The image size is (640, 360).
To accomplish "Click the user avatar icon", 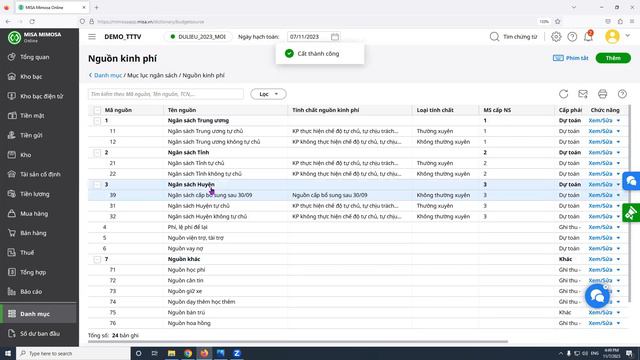I will tap(612, 37).
